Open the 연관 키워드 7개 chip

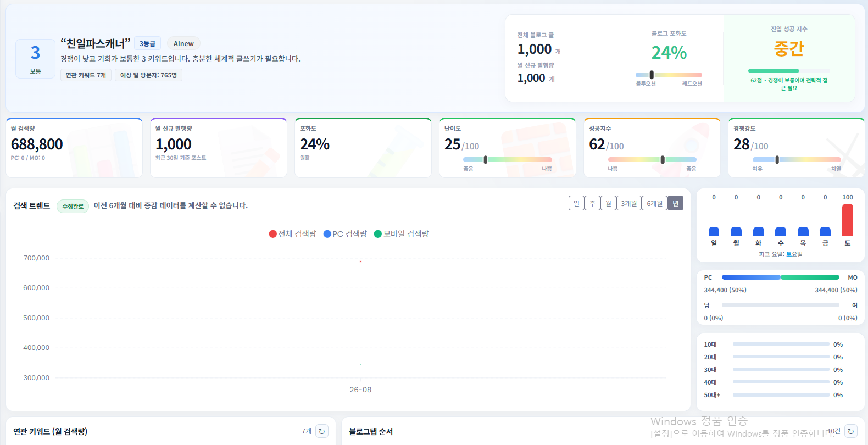(86, 75)
